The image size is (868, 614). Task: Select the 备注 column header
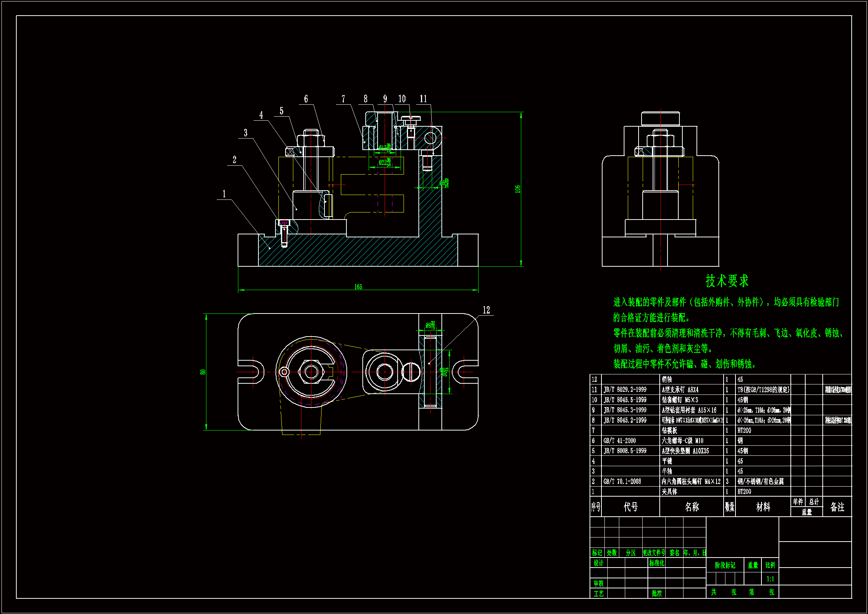pos(837,507)
